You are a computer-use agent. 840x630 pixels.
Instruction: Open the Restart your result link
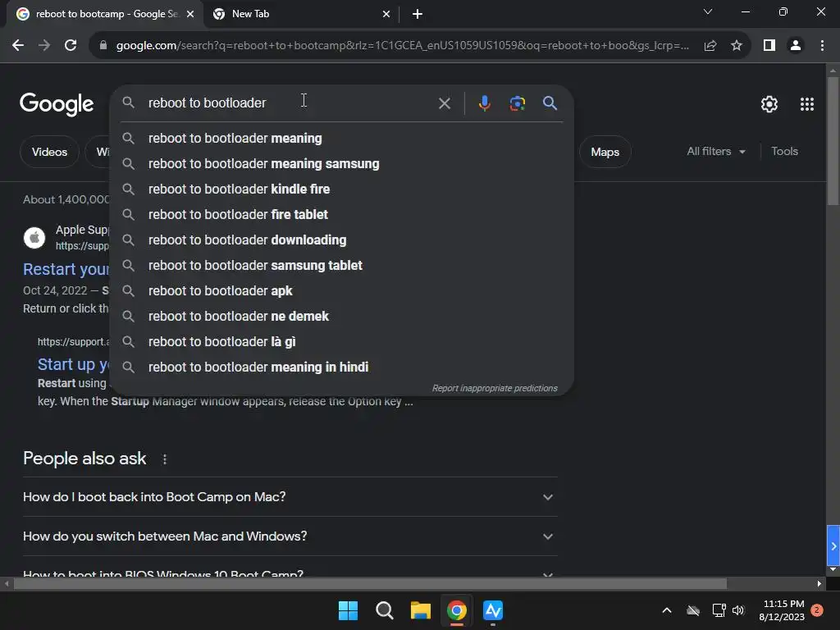(x=66, y=269)
